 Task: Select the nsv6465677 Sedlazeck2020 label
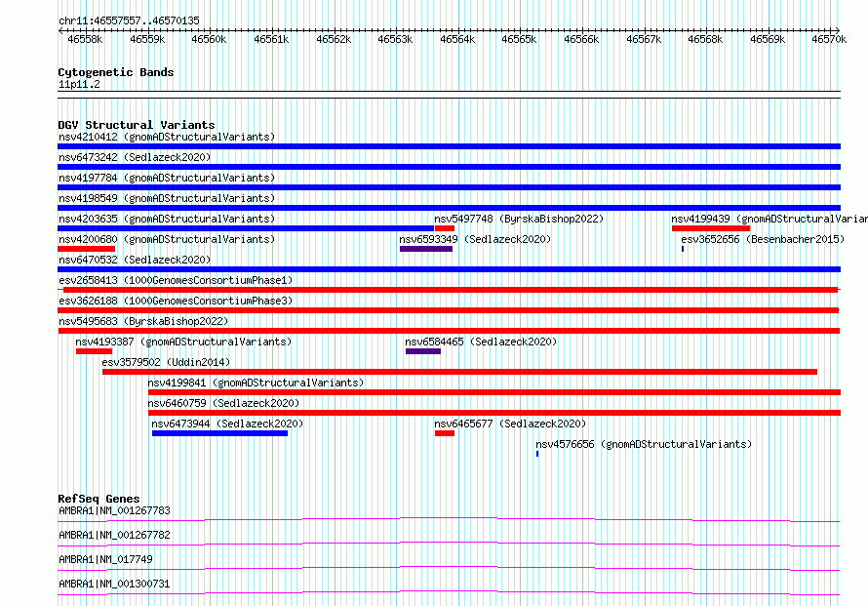point(510,424)
